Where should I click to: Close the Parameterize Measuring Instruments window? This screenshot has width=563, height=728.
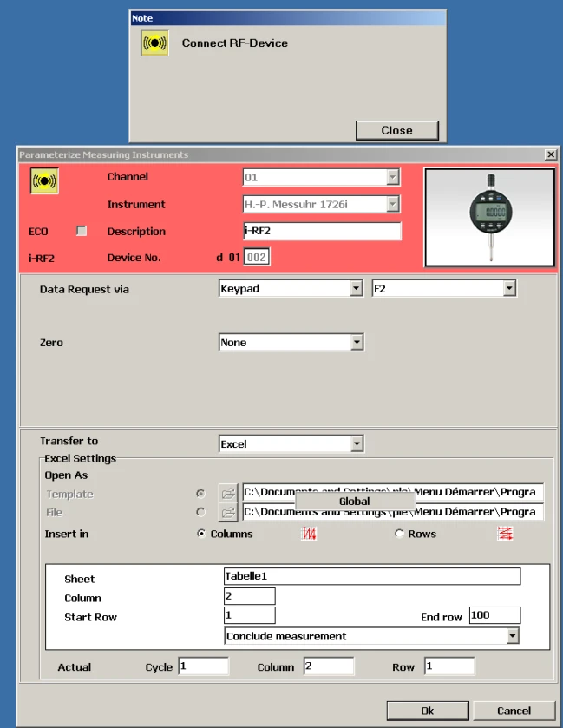(x=550, y=154)
